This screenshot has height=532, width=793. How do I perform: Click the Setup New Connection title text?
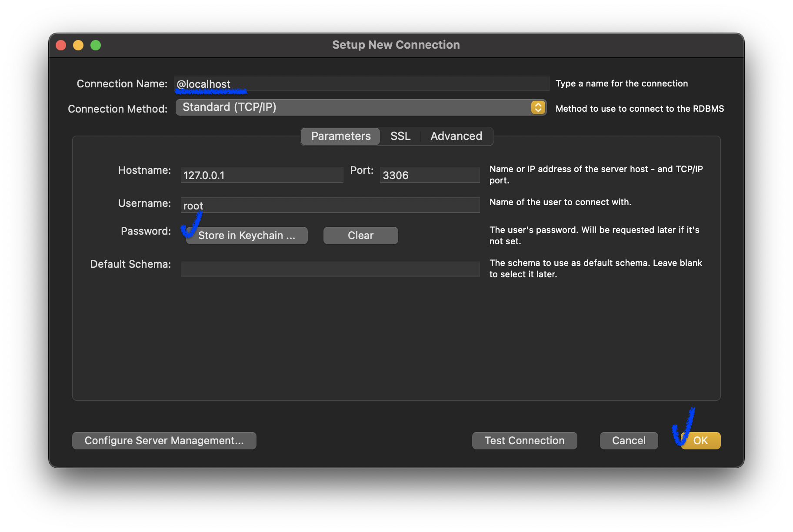tap(396, 45)
